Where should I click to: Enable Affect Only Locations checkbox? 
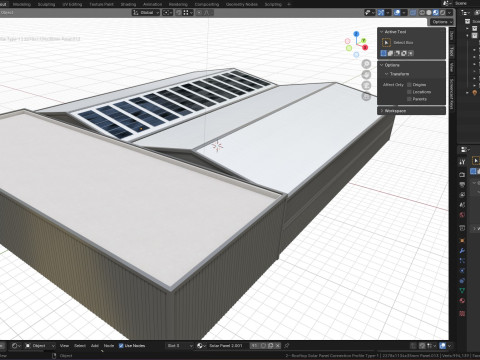[409, 92]
